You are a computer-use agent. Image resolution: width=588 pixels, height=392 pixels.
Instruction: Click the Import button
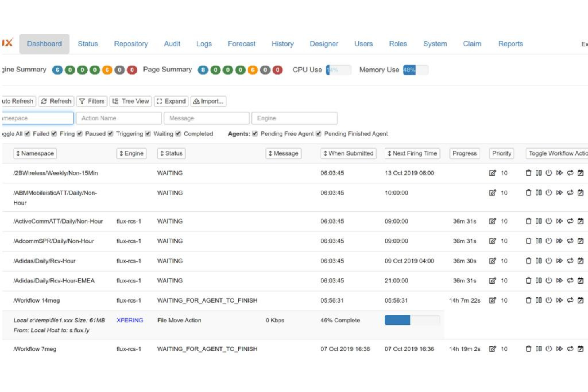(209, 101)
